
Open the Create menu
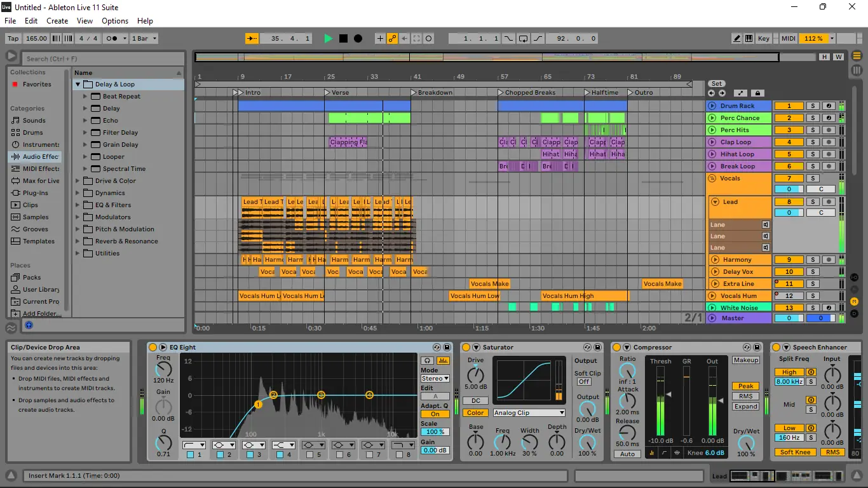[57, 21]
